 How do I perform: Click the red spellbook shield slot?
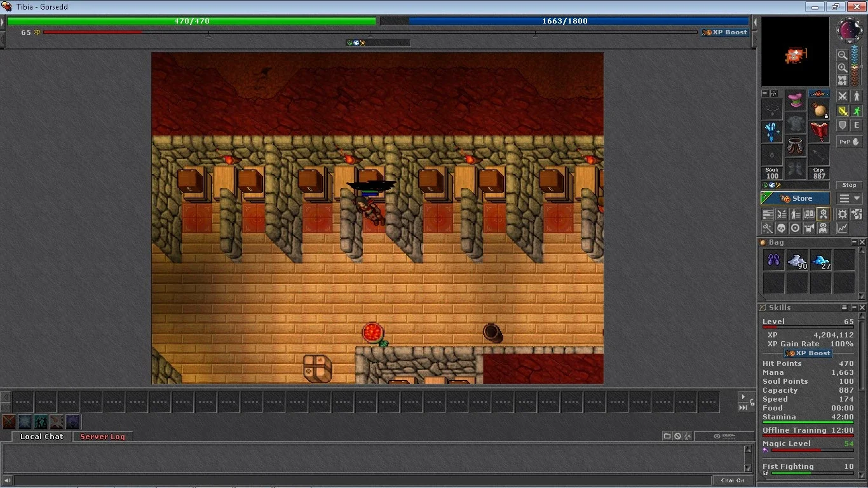click(x=819, y=132)
